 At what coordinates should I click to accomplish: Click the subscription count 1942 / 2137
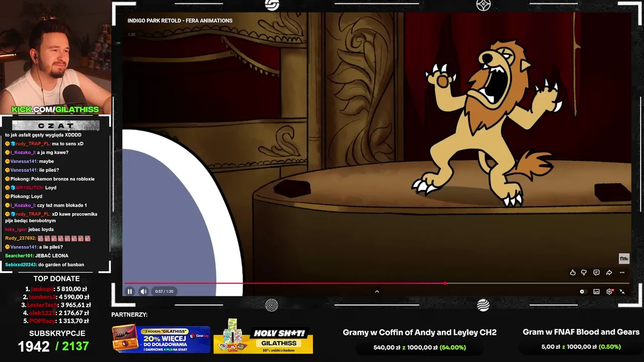point(53,346)
